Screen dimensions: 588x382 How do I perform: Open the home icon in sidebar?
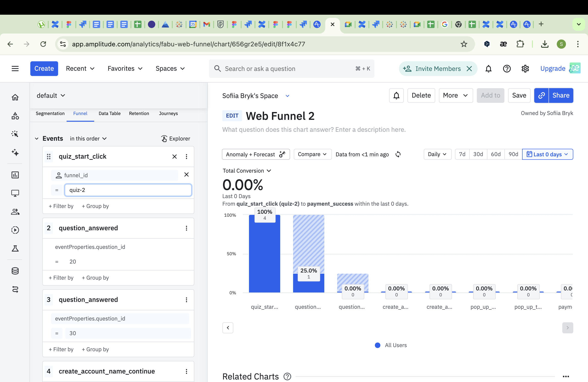15,97
